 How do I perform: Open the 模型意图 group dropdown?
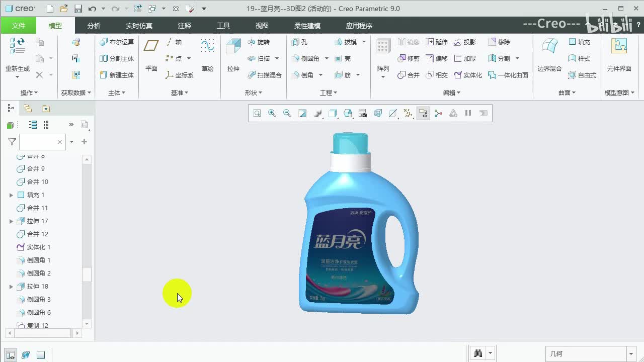pyautogui.click(x=619, y=93)
